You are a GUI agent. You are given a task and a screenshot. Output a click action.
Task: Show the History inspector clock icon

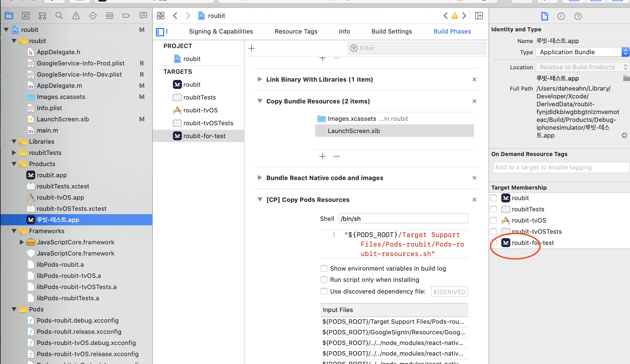tap(561, 16)
